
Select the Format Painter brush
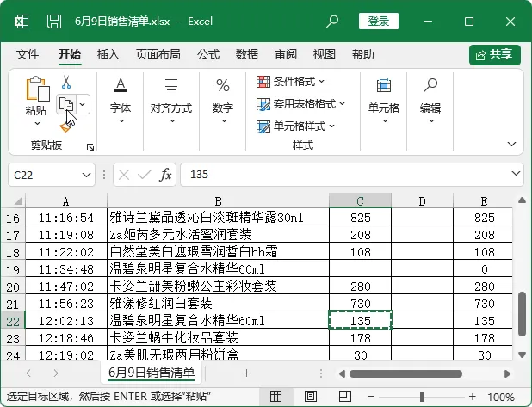(x=65, y=126)
